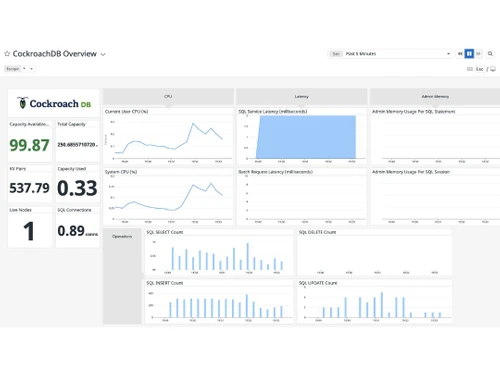The width and height of the screenshot is (500, 375).
Task: Pause live dashboard updates
Action: coord(469,54)
